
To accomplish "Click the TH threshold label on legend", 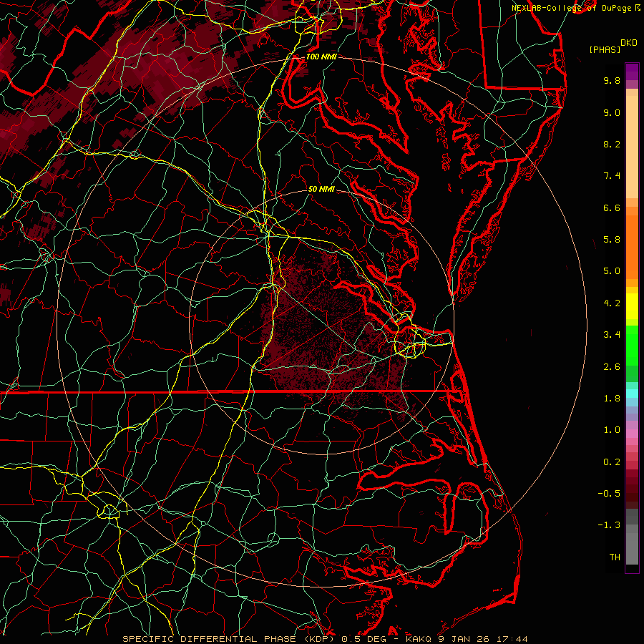I will click(x=615, y=557).
